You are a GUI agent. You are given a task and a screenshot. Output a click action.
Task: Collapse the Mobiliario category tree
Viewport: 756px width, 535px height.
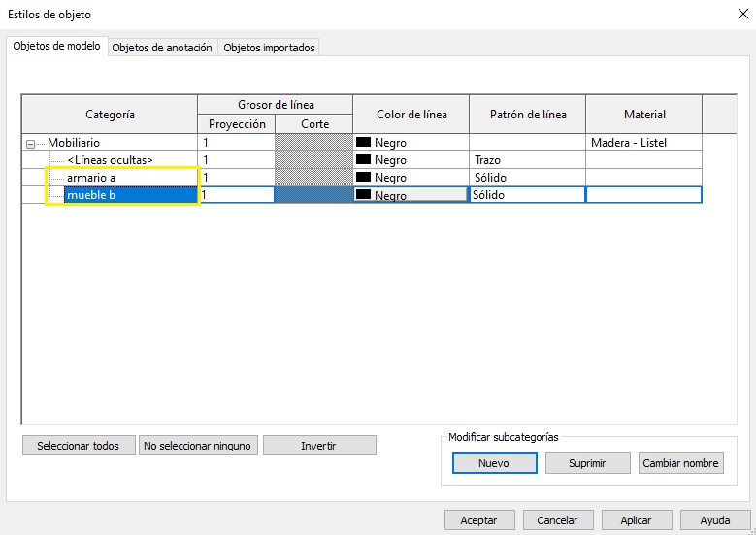(x=30, y=144)
